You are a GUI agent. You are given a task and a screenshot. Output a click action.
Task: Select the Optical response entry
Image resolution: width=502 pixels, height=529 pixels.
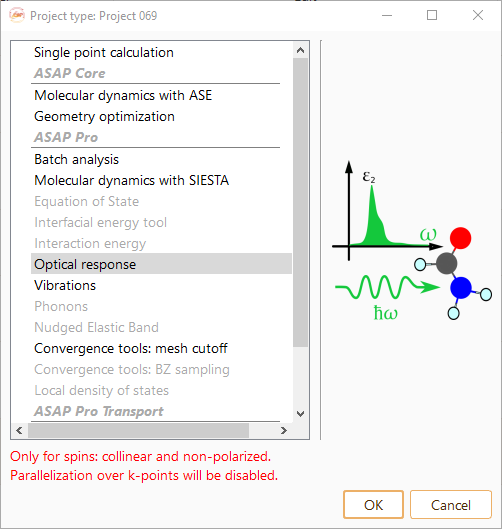click(161, 264)
